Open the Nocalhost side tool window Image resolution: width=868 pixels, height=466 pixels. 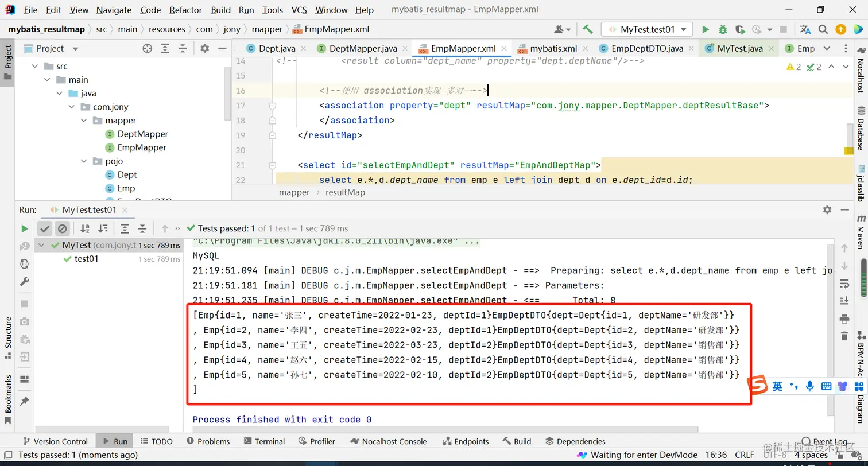[861, 70]
